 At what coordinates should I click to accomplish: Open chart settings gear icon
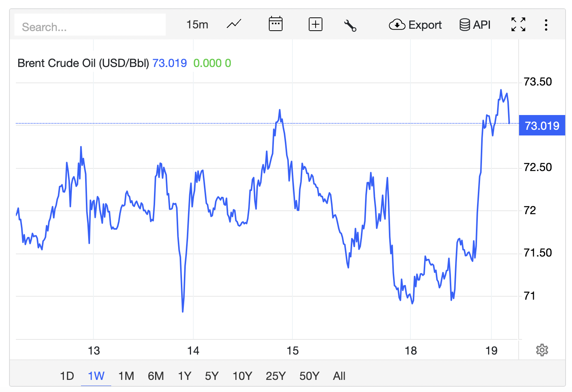coord(542,350)
